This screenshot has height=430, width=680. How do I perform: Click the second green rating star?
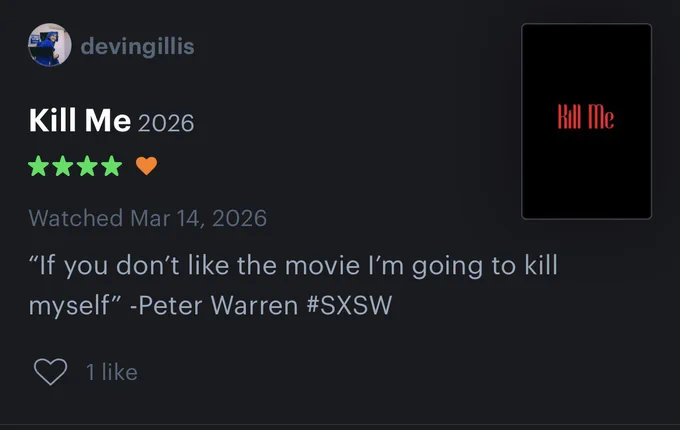(63, 166)
